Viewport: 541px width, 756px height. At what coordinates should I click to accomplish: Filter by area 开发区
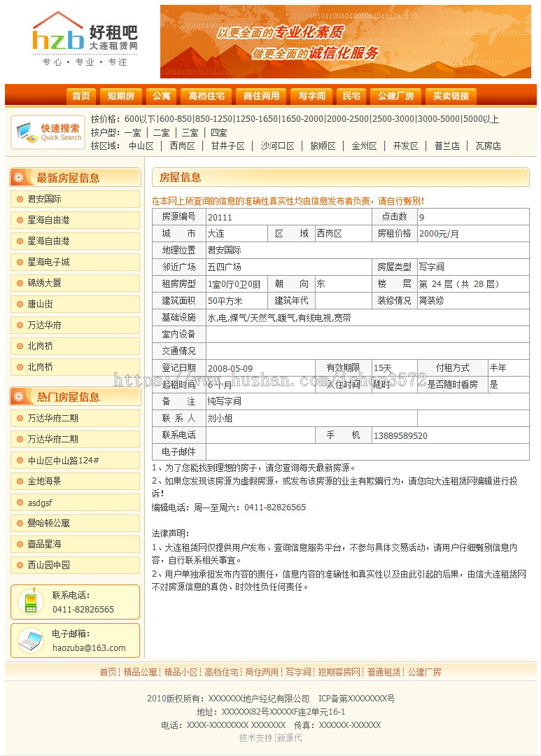405,146
